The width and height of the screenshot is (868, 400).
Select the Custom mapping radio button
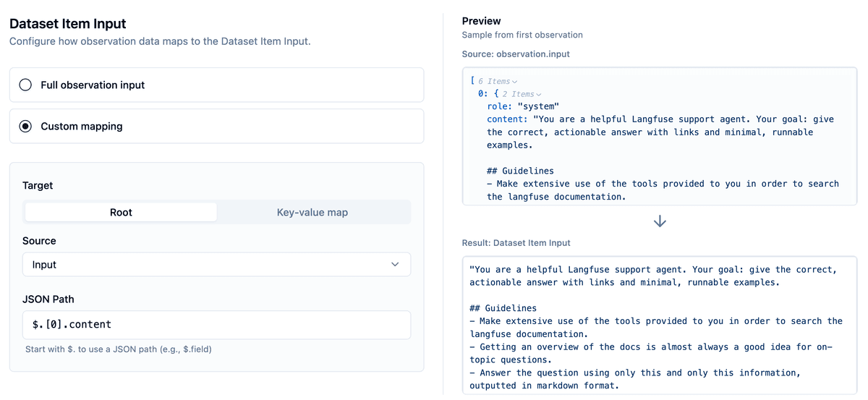(x=25, y=126)
